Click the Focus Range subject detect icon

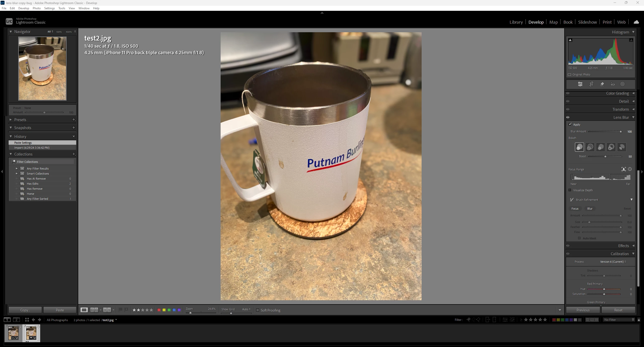tap(624, 169)
